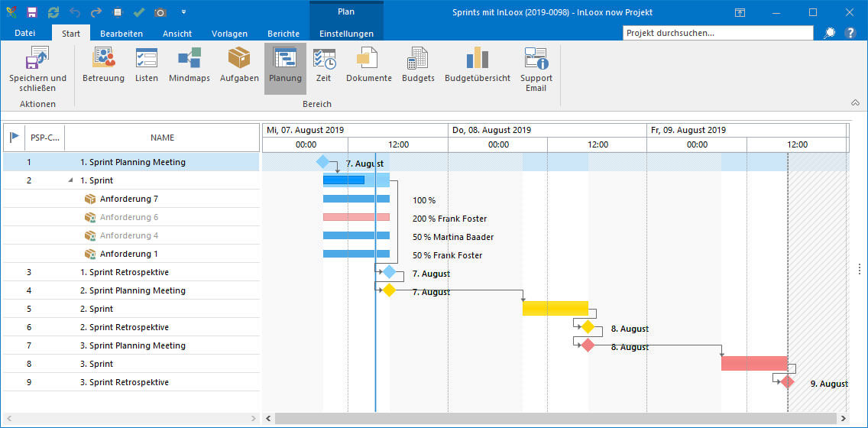This screenshot has width=868, height=428.
Task: Click the Do, 08. August 2019 date header
Action: click(x=547, y=130)
